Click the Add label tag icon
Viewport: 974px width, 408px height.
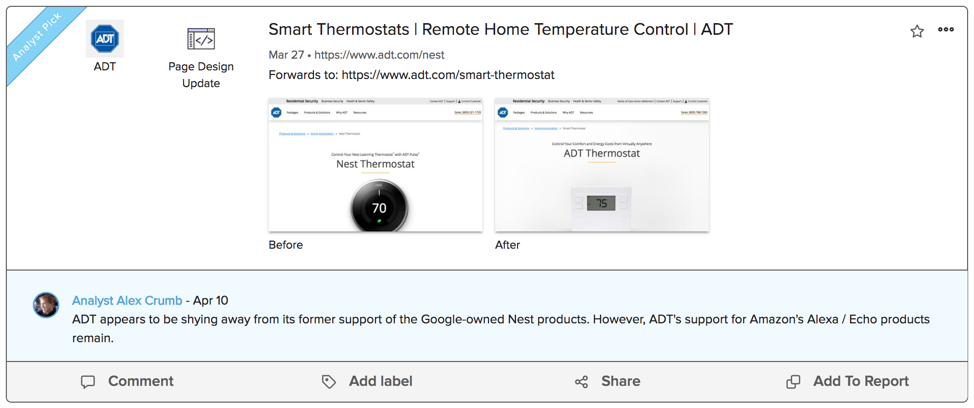point(329,382)
